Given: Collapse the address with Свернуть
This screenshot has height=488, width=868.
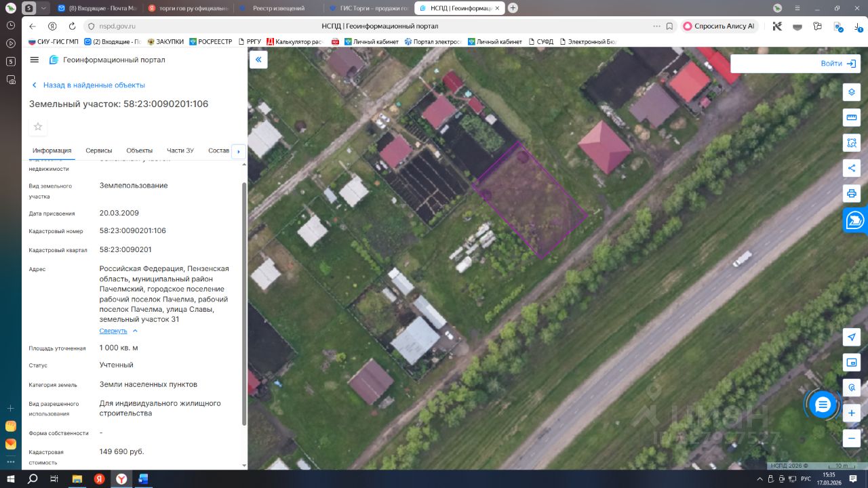Looking at the screenshot, I should (119, 331).
